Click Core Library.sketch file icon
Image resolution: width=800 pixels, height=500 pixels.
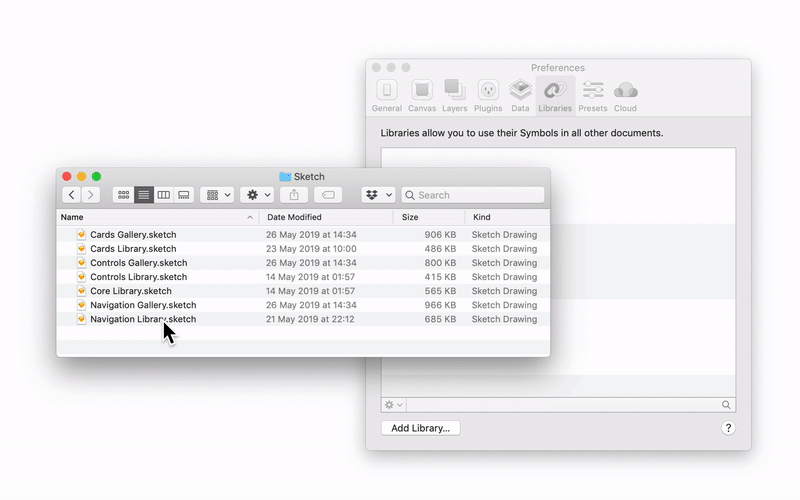81,290
